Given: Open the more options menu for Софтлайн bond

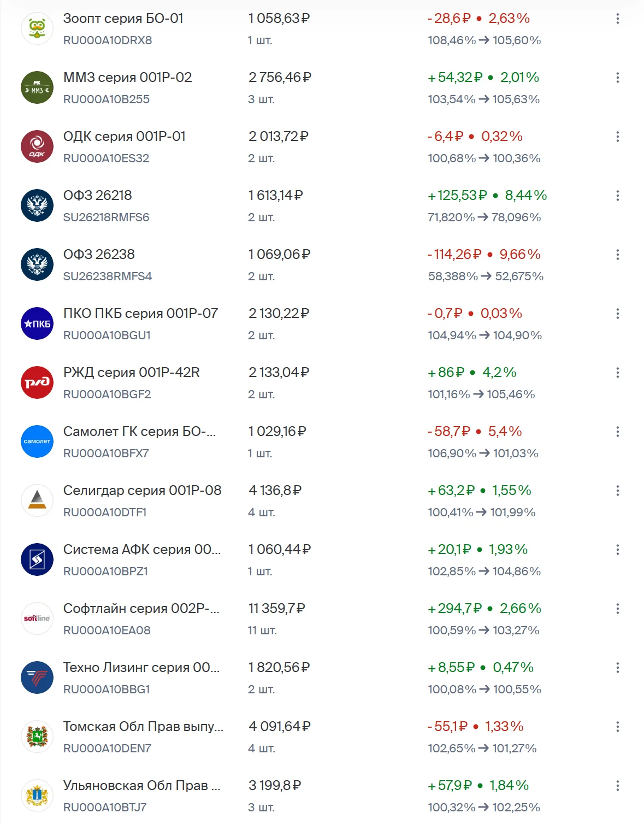Looking at the screenshot, I should 618,609.
